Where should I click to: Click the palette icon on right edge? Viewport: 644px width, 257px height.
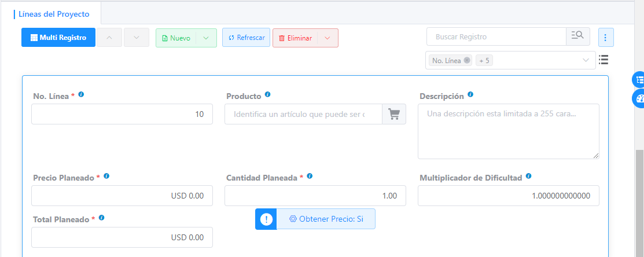pos(639,98)
